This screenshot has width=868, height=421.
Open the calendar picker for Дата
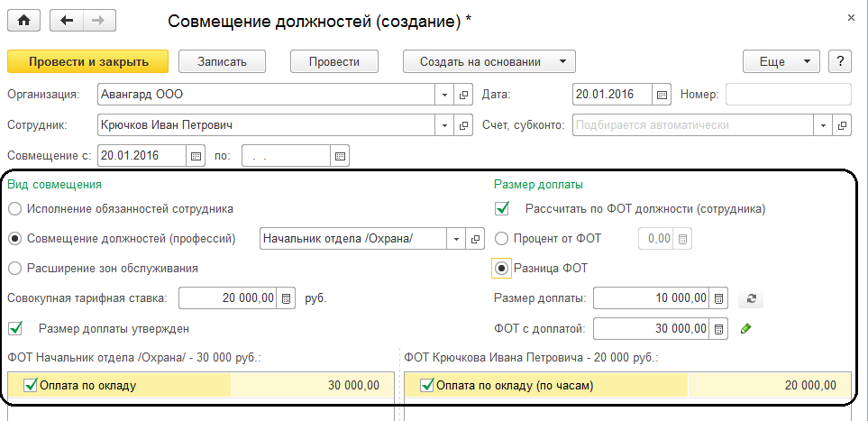[662, 95]
